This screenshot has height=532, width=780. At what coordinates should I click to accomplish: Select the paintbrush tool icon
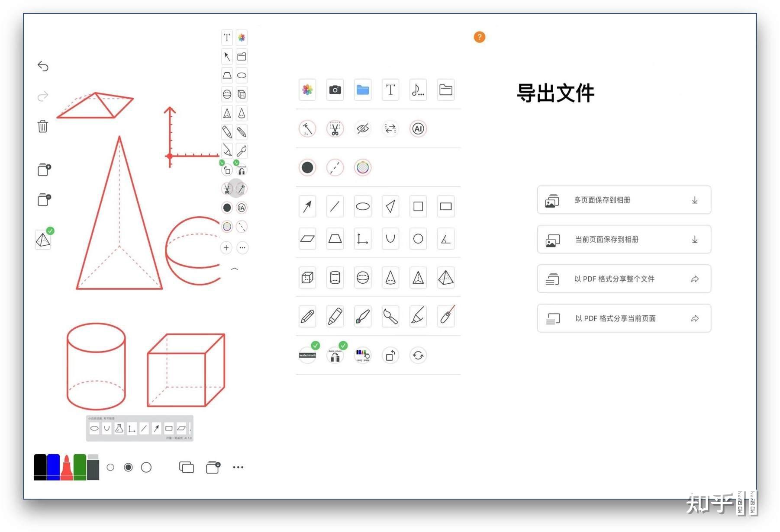click(x=363, y=317)
